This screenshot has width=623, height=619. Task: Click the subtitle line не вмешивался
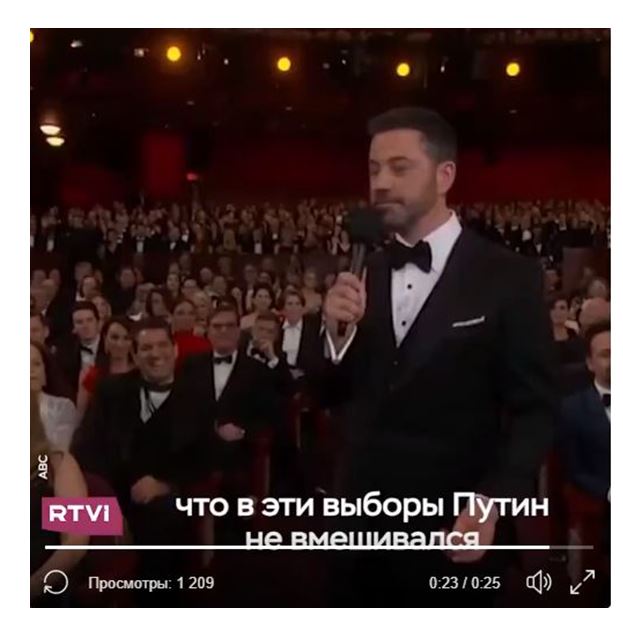pos(362,537)
